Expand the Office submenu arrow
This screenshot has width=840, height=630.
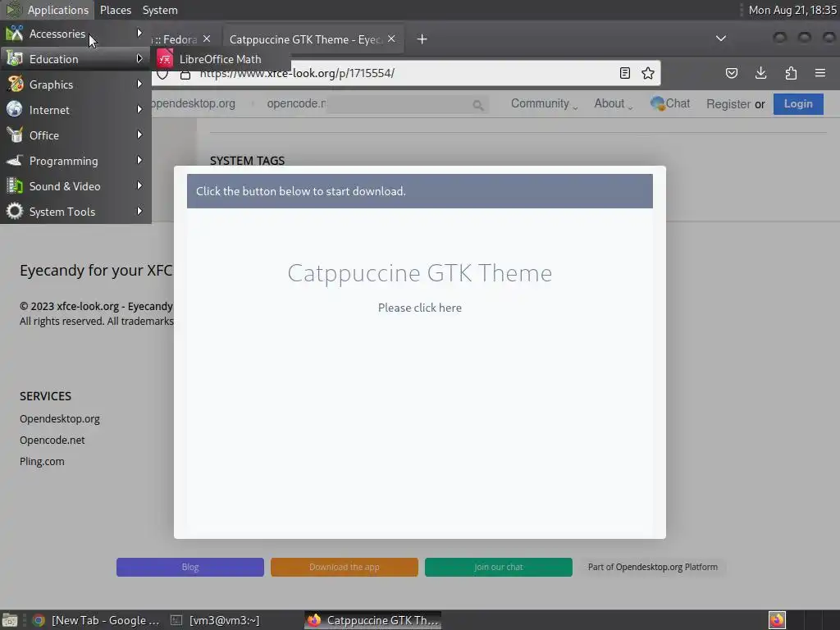(139, 135)
